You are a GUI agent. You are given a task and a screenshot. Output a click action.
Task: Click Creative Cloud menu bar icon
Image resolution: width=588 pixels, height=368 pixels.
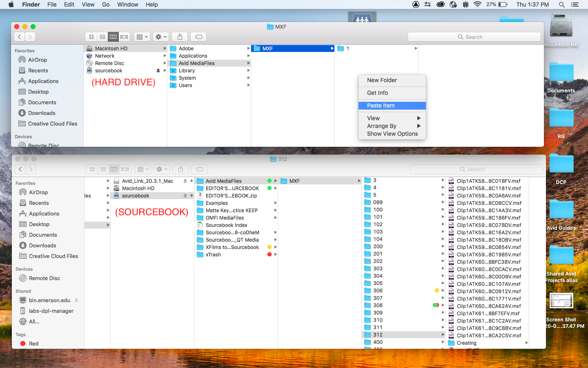click(440, 4)
